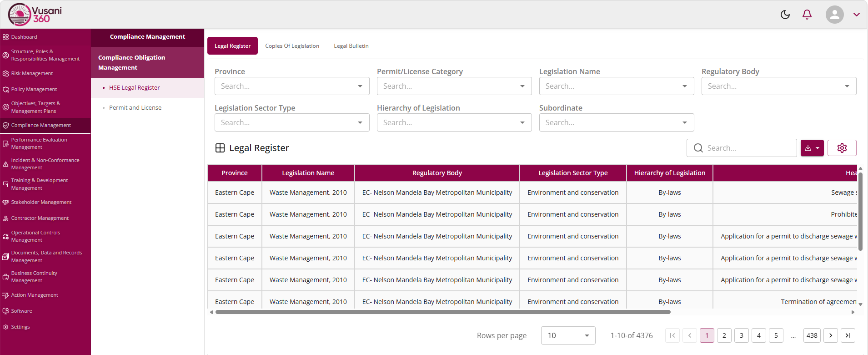868x355 pixels.
Task: Sort by Province column header
Action: coord(235,173)
